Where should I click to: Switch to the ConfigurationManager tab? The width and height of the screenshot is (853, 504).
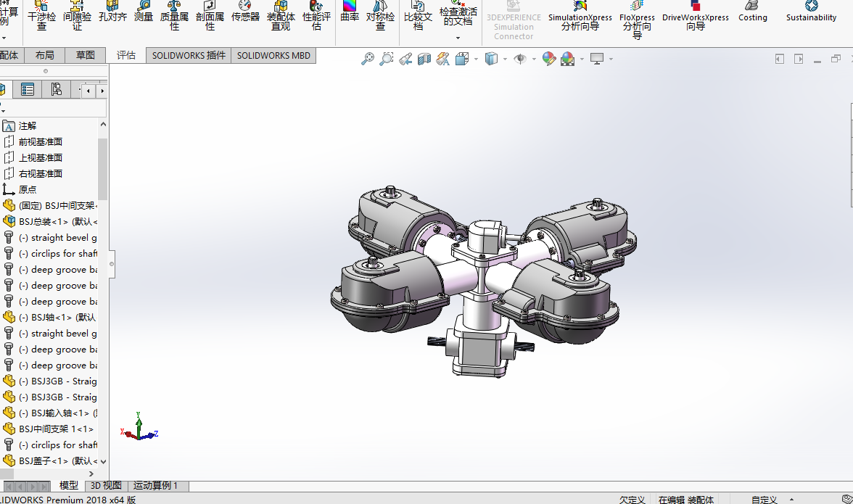(56, 89)
